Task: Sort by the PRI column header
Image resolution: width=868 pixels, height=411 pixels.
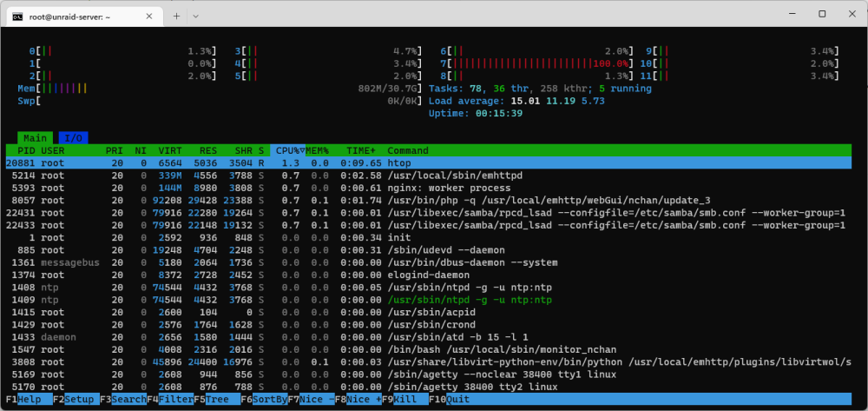Action: (115, 150)
